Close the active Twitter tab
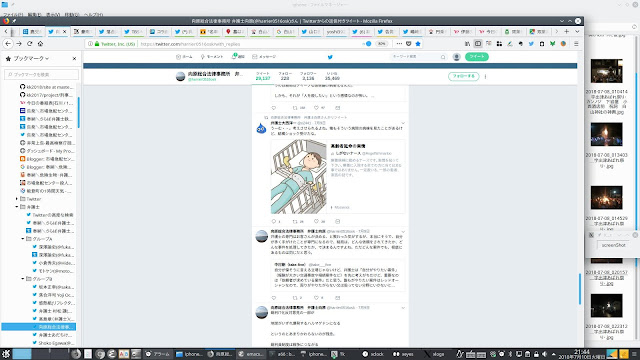 tap(64, 31)
